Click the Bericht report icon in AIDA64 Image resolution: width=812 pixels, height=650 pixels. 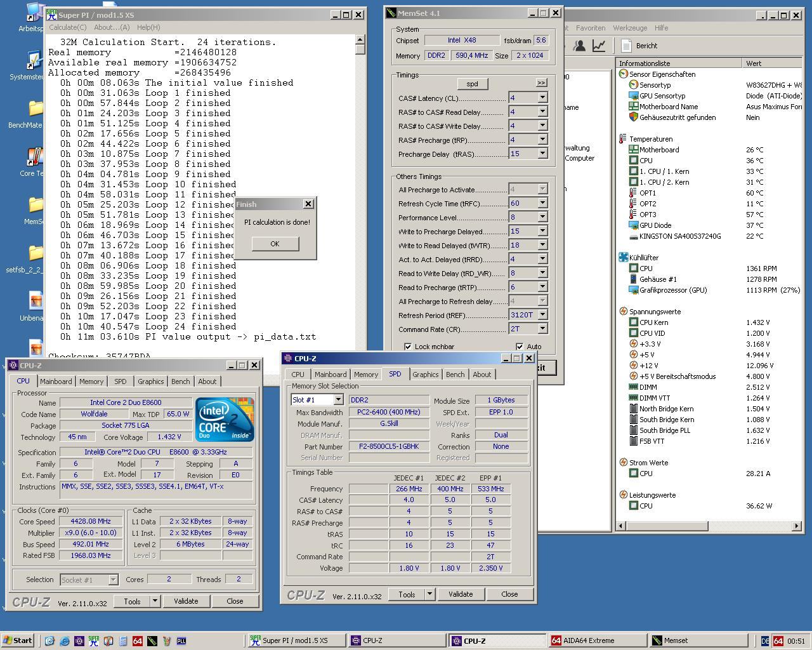click(626, 46)
